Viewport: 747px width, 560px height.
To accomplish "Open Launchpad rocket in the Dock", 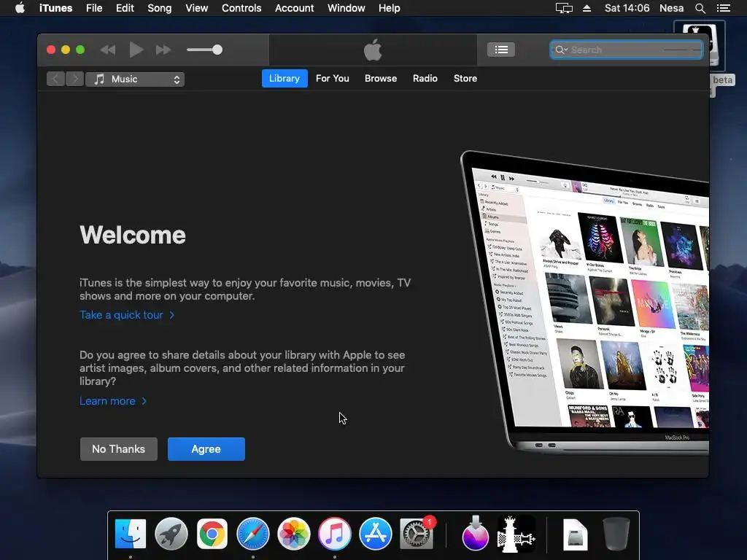I will (171, 534).
